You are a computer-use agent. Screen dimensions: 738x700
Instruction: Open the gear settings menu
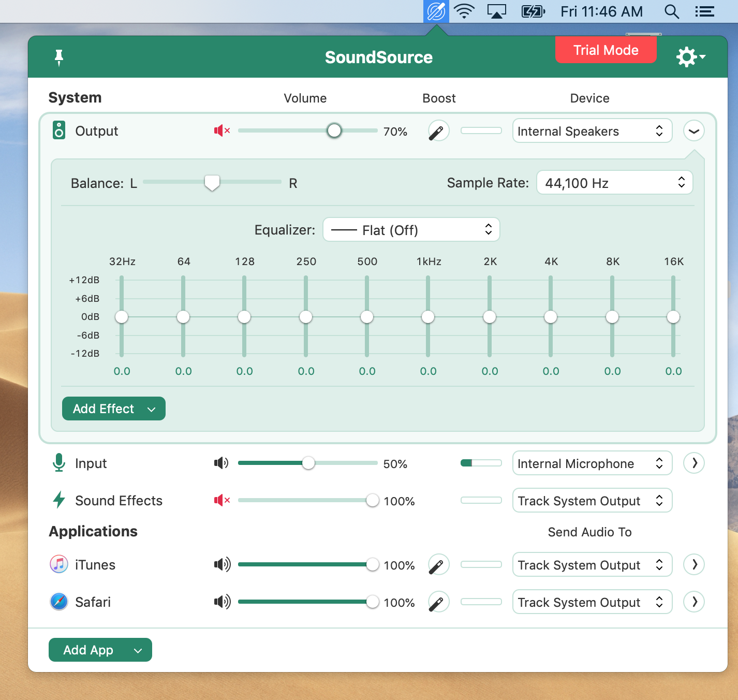(690, 57)
